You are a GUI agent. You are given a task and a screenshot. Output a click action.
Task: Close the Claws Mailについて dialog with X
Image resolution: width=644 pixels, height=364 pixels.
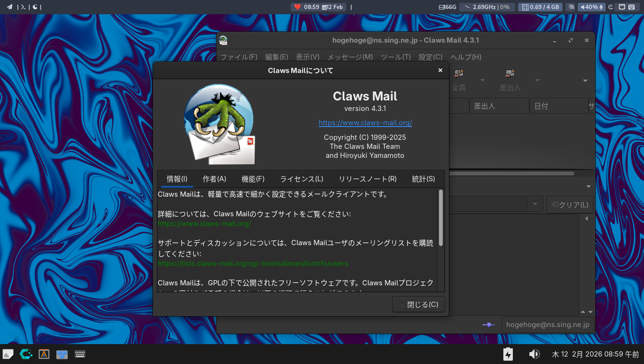440,70
